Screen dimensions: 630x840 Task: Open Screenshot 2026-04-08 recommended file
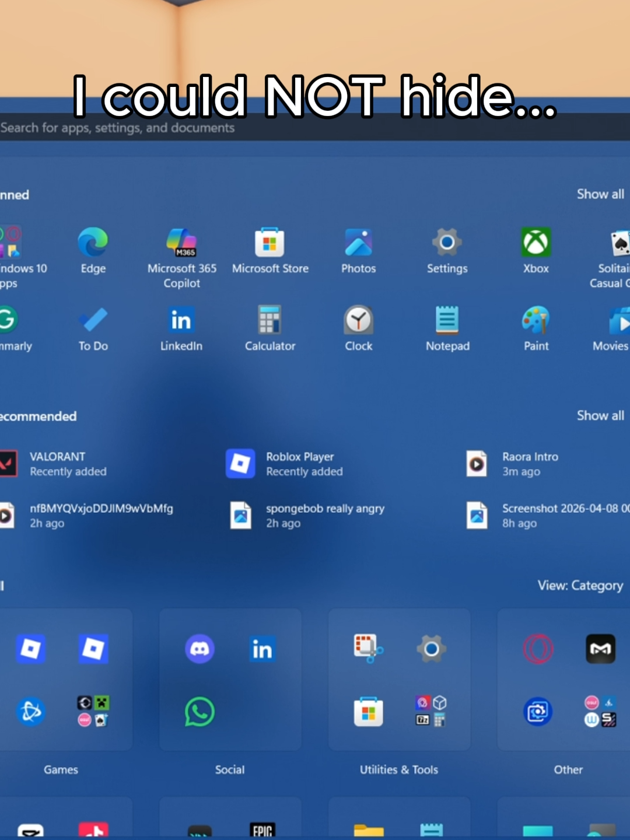pyautogui.click(x=547, y=516)
